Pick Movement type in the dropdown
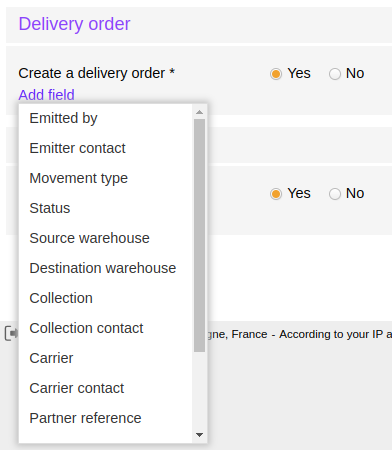Image resolution: width=392 pixels, height=450 pixels. pos(105,178)
